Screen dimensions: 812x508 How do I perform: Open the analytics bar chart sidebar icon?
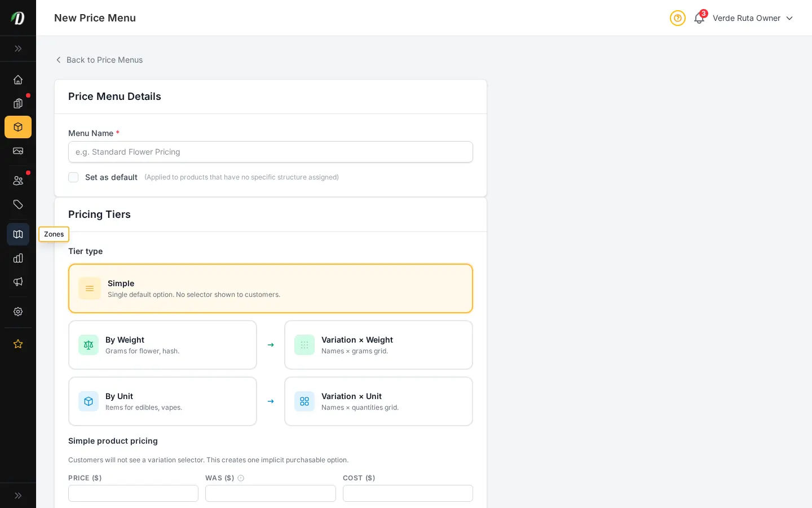(x=18, y=258)
